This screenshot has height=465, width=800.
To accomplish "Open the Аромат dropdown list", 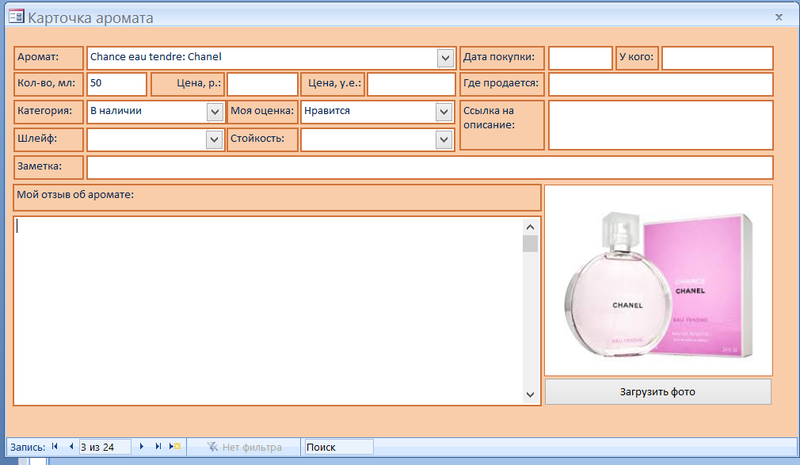I will click(x=445, y=58).
